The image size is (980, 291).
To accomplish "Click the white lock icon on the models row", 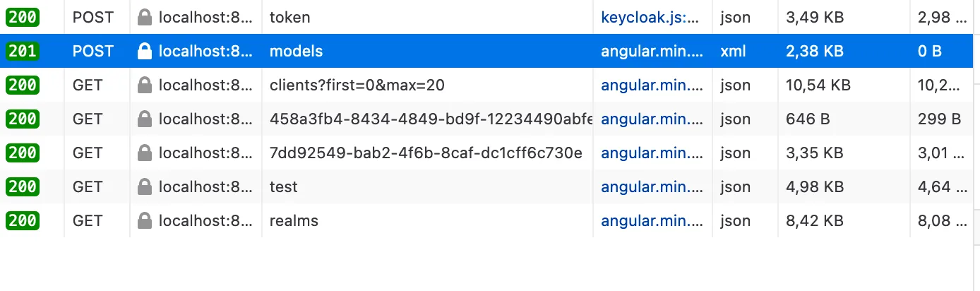I will click(145, 51).
